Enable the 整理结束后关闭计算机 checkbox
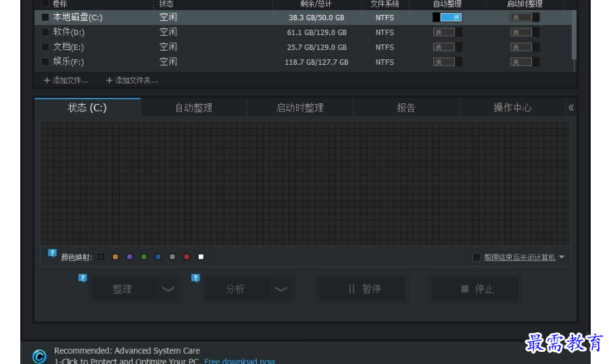Screen dimensions: 609x364 click(x=476, y=257)
